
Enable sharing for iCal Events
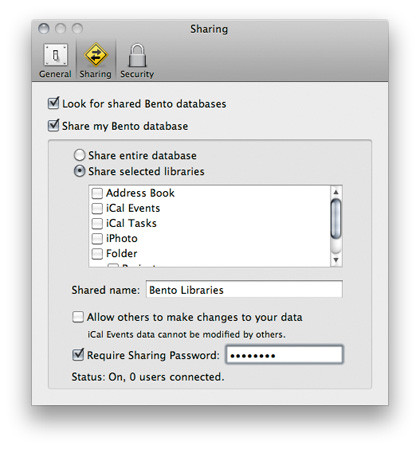pos(97,208)
